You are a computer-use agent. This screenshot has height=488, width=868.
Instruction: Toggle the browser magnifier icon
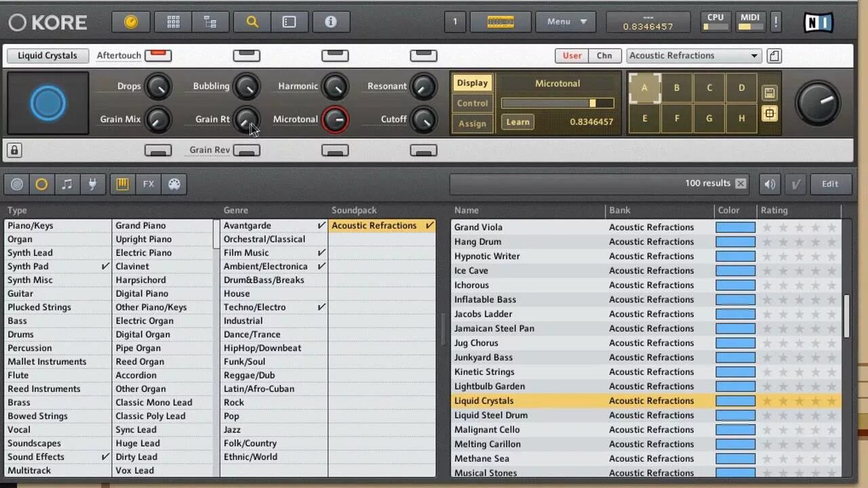[x=252, y=22]
